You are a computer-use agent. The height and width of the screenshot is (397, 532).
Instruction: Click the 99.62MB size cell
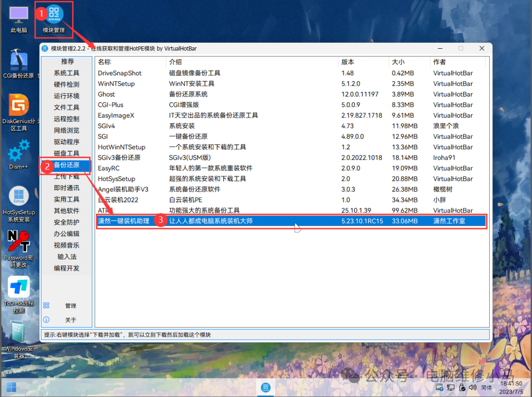404,210
